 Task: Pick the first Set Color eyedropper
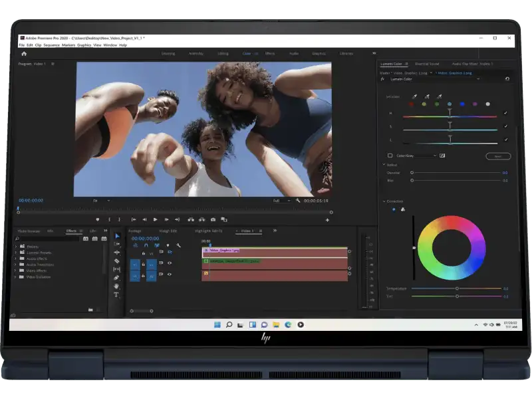click(414, 96)
